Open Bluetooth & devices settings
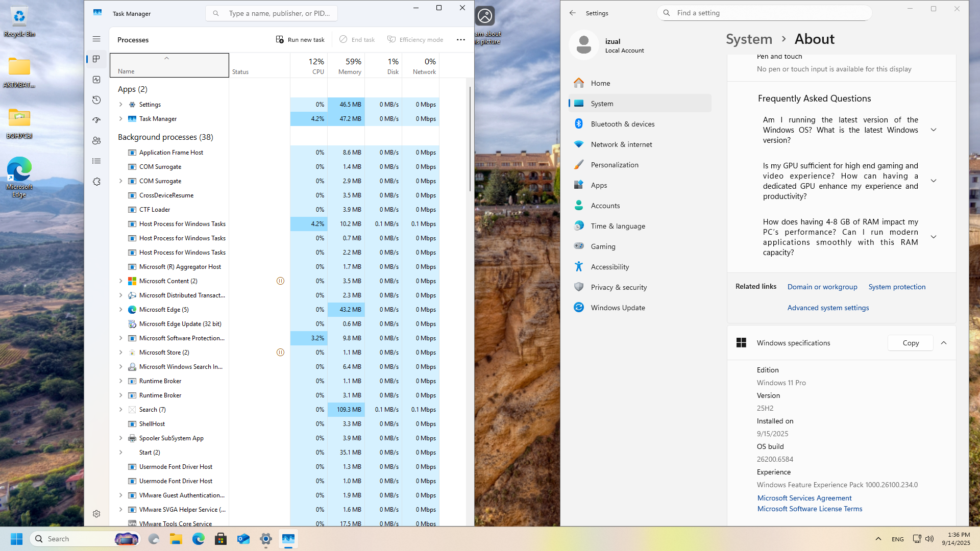The height and width of the screenshot is (551, 980). pyautogui.click(x=640, y=124)
